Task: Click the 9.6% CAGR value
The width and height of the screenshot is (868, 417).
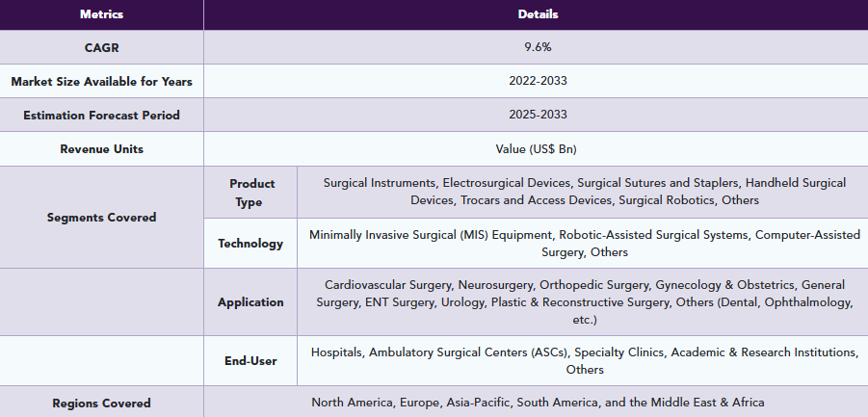Action: (537, 47)
